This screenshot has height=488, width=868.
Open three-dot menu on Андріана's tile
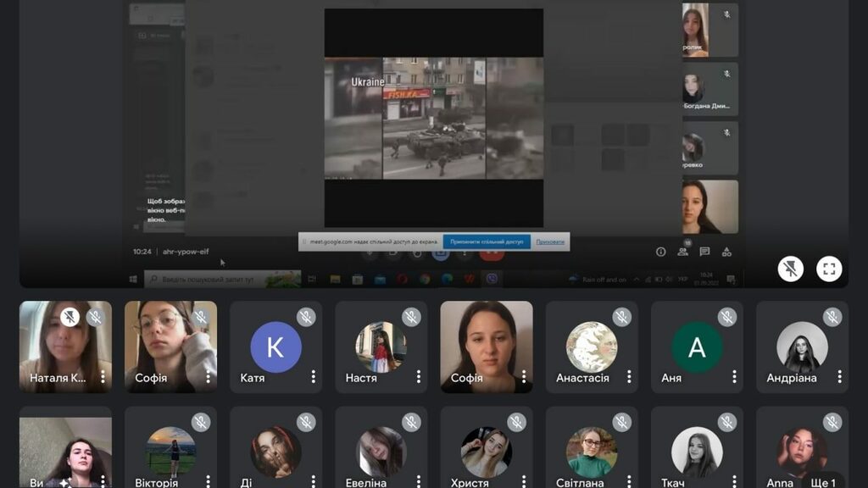[839, 377]
